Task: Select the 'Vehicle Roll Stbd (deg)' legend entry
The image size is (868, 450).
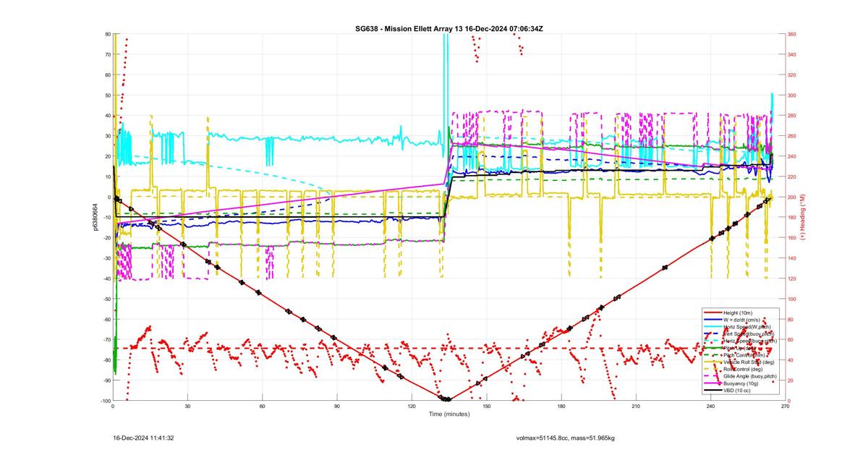Action: coord(749,362)
